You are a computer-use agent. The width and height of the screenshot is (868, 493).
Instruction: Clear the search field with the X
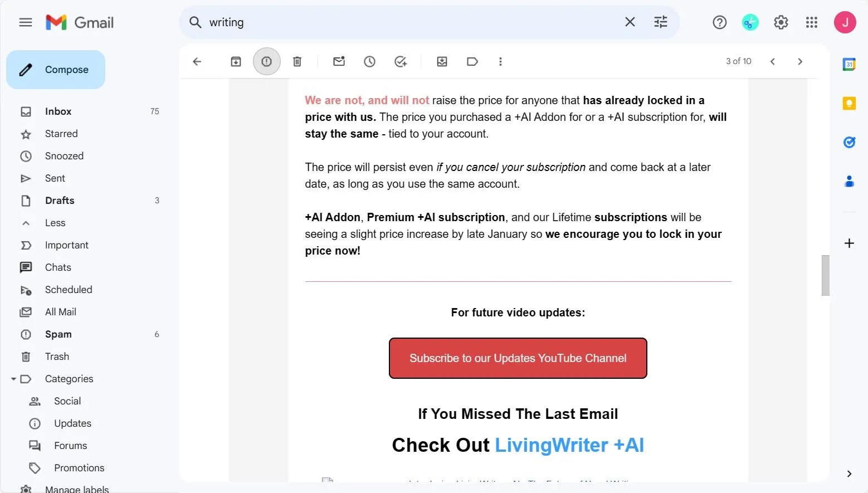(630, 22)
